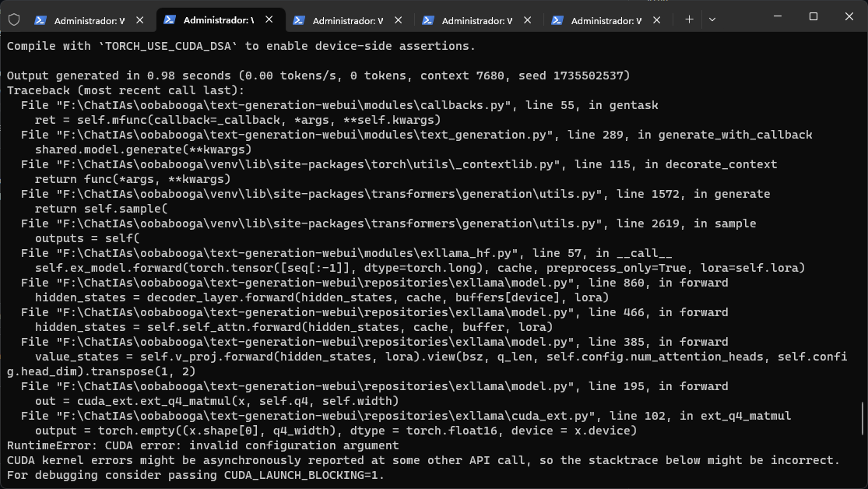The width and height of the screenshot is (868, 489).
Task: Close the fourth Administrador tab
Action: click(x=529, y=19)
